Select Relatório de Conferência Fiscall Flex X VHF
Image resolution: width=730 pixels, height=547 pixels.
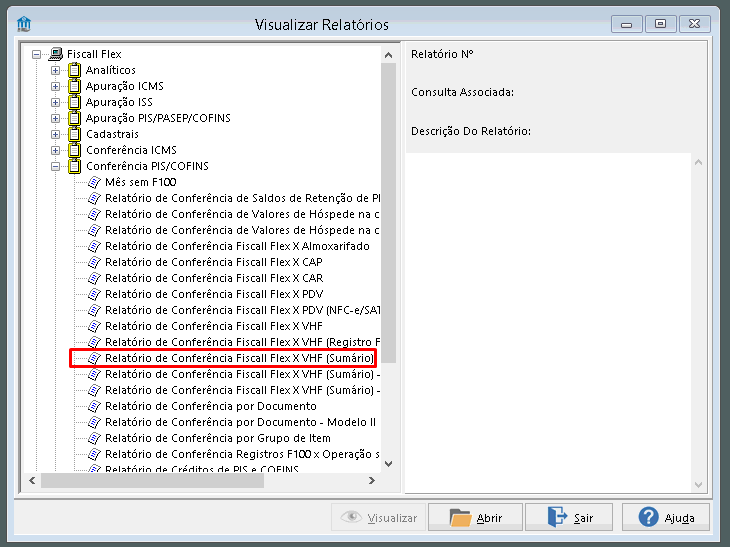click(x=214, y=326)
